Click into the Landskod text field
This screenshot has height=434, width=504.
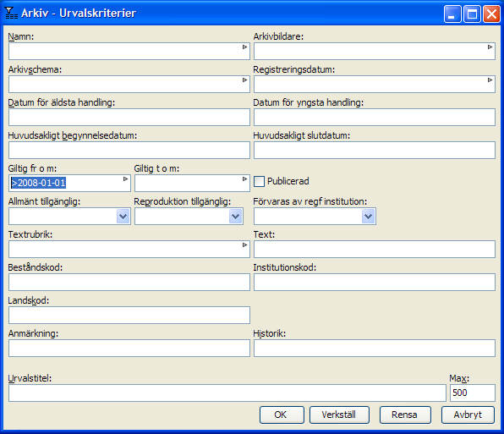[129, 315]
